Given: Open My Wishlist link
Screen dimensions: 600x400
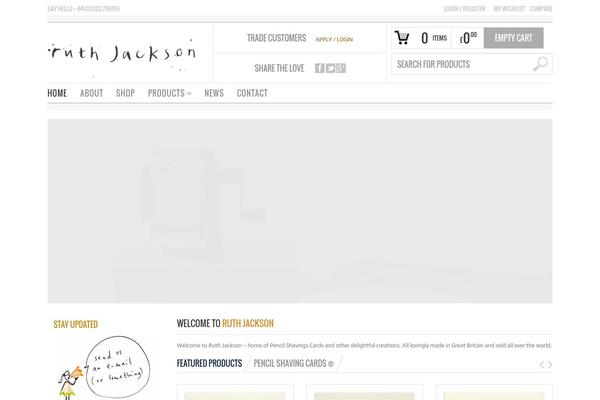Looking at the screenshot, I should tap(509, 8).
